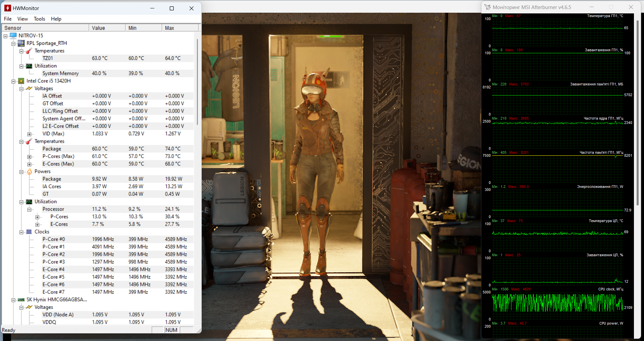Click thermometer icon beside Temperatures under RPL Sportage_RTH

(29, 51)
